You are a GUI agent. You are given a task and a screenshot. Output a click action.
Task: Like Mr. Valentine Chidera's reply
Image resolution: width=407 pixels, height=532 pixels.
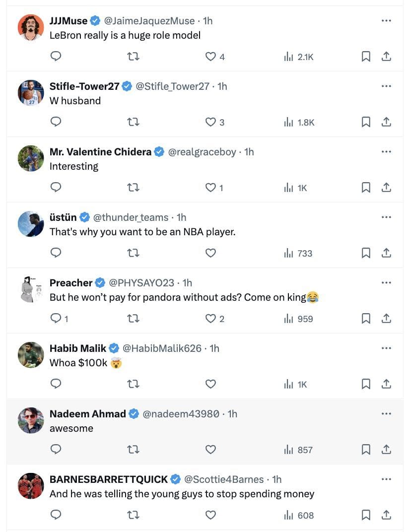coord(210,187)
